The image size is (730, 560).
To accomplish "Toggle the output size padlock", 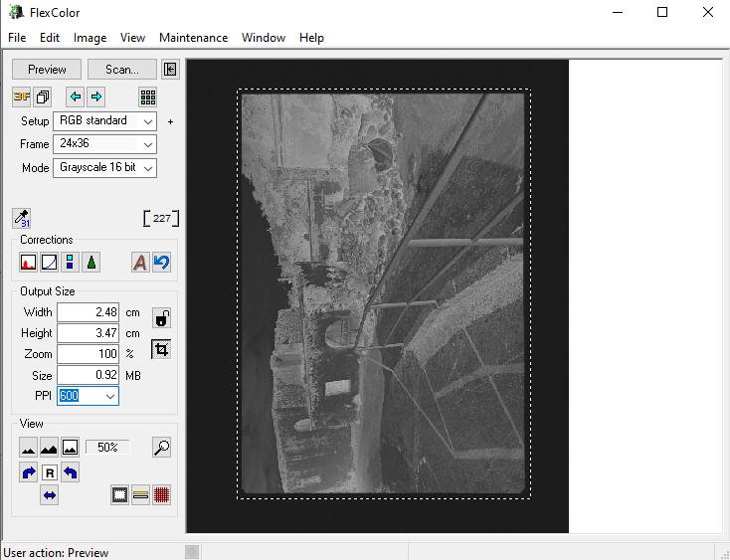I will [x=161, y=318].
